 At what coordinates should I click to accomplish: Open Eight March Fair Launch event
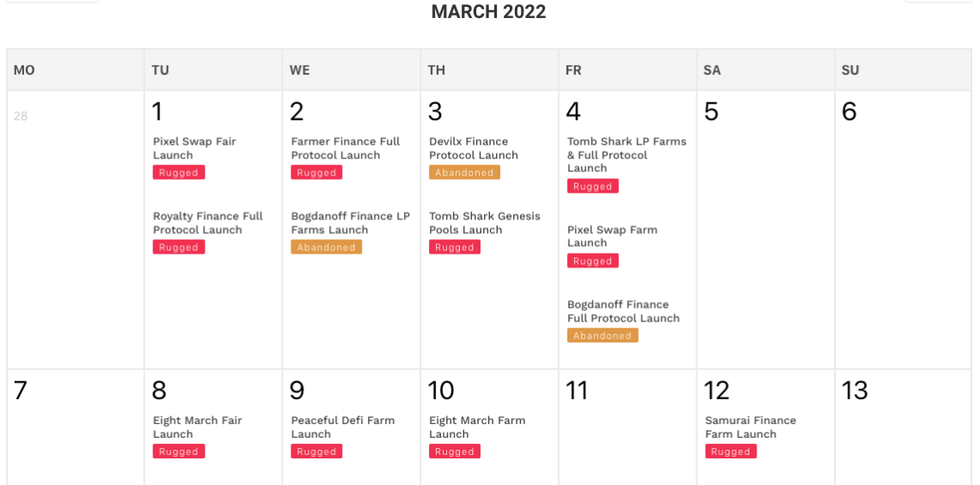coord(198,427)
